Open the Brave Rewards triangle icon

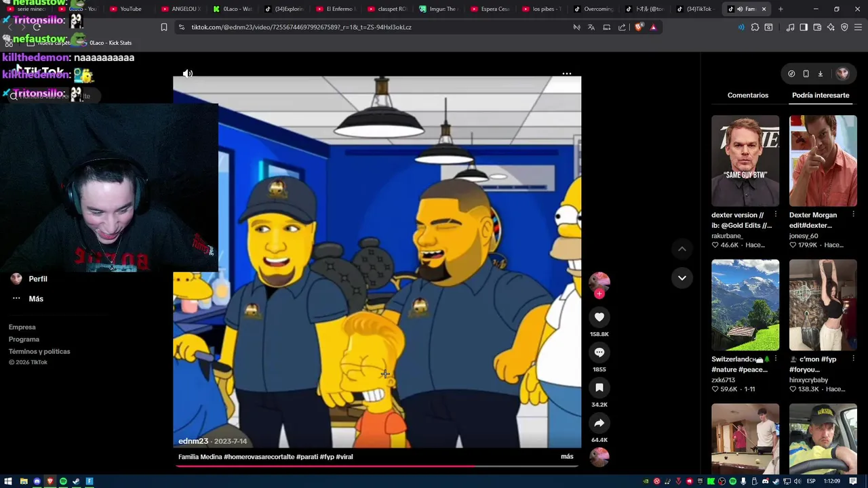653,27
